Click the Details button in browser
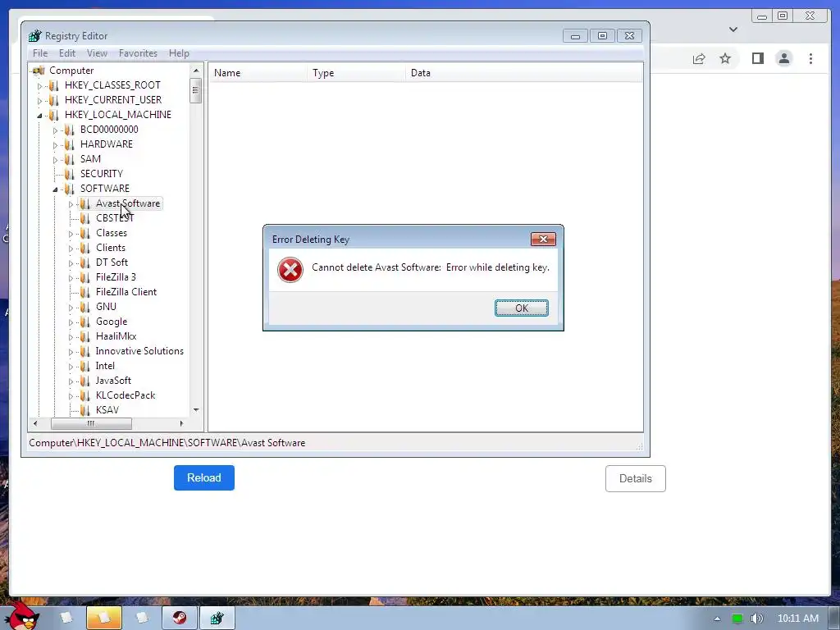 636,479
